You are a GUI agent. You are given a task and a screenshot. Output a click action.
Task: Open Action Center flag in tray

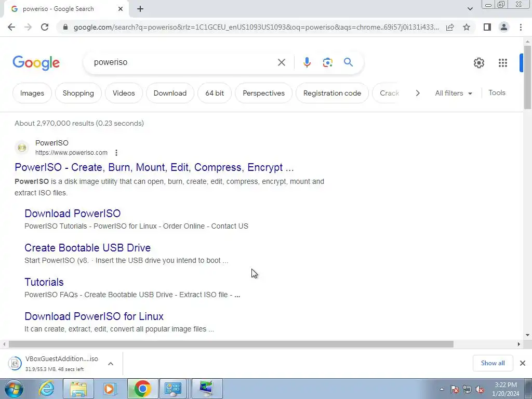[x=454, y=389]
